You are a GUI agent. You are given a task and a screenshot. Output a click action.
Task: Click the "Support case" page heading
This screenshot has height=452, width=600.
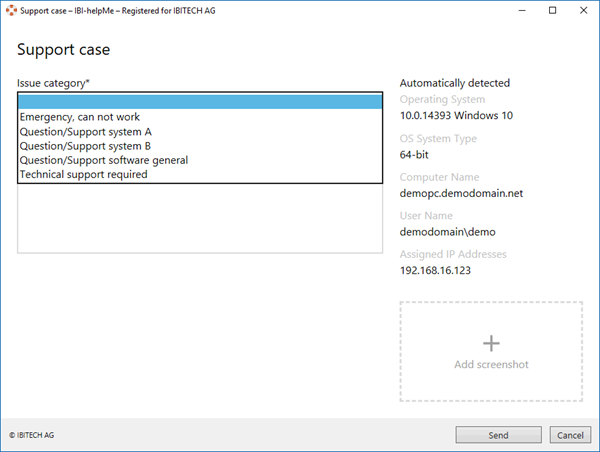click(64, 50)
